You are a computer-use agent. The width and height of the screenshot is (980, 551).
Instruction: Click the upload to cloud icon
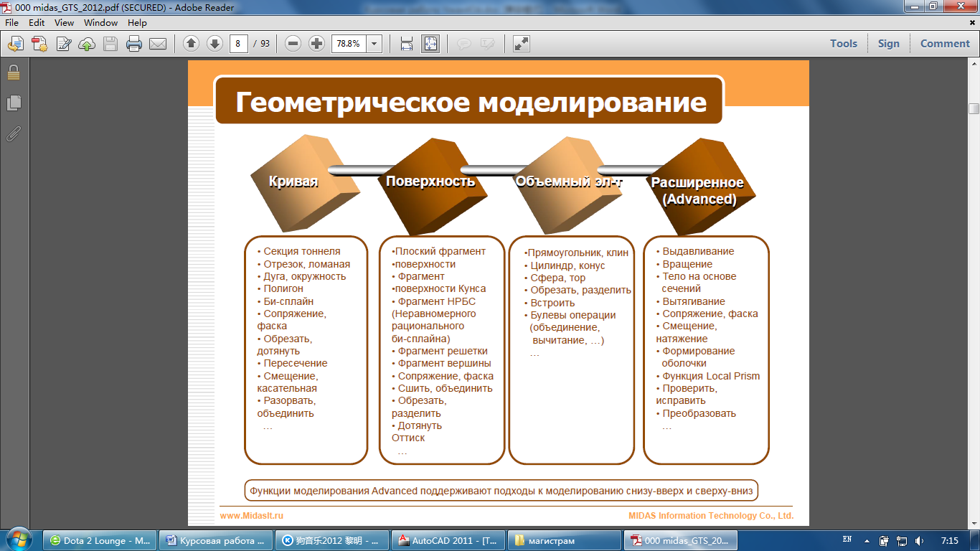87,44
